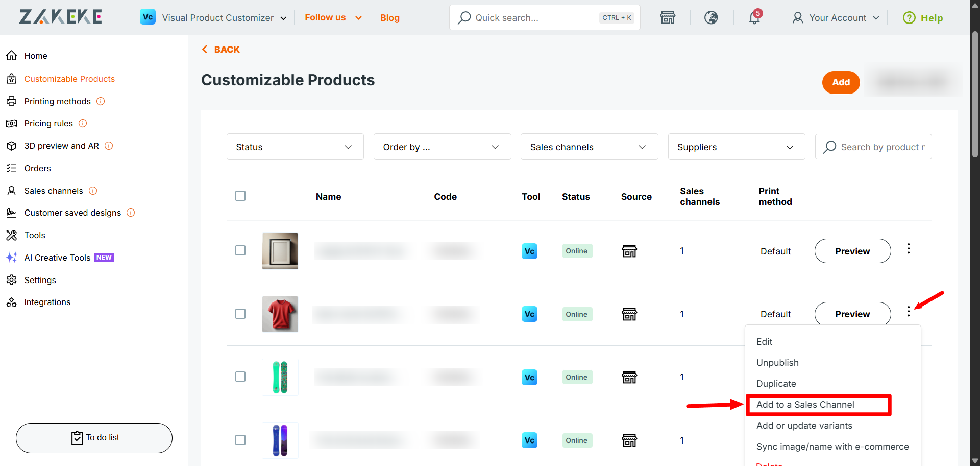980x466 pixels.
Task: Click the Search by product name field
Action: pos(873,147)
